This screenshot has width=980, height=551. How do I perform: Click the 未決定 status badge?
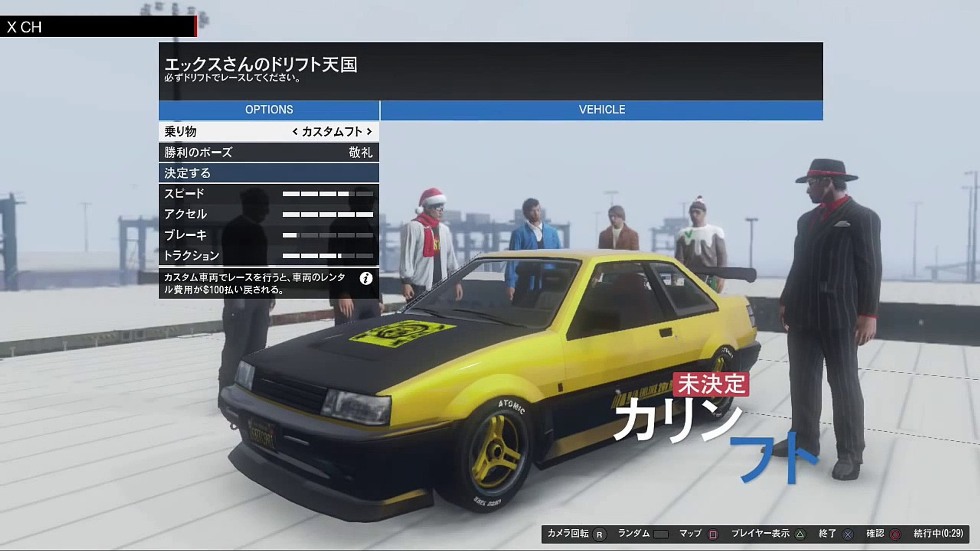tap(711, 384)
